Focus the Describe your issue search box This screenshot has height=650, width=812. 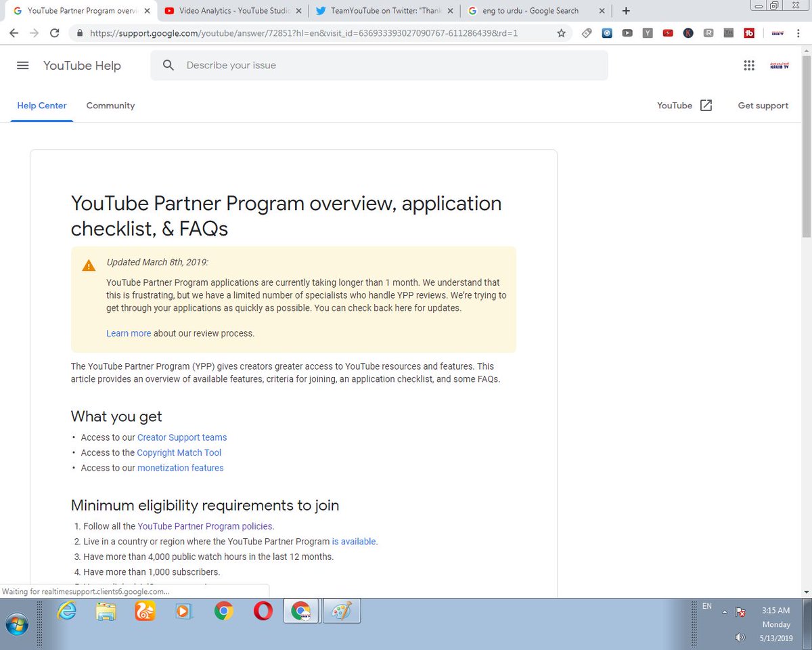pos(379,66)
